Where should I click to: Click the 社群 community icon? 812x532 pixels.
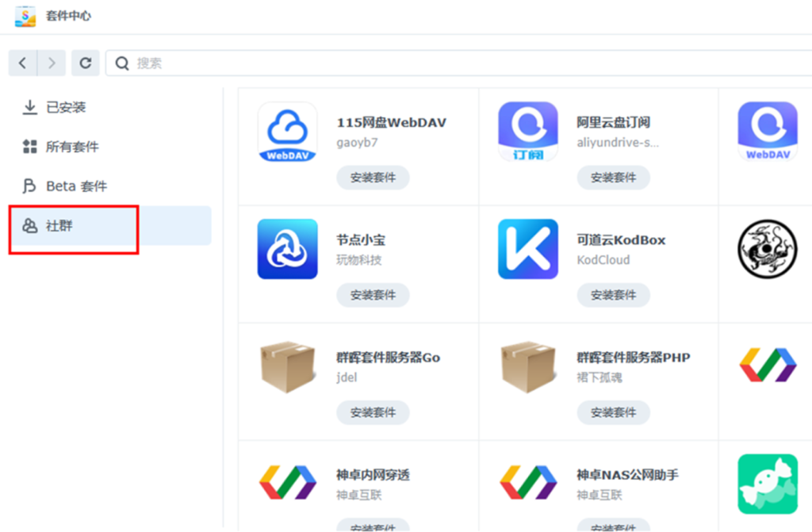click(x=30, y=225)
